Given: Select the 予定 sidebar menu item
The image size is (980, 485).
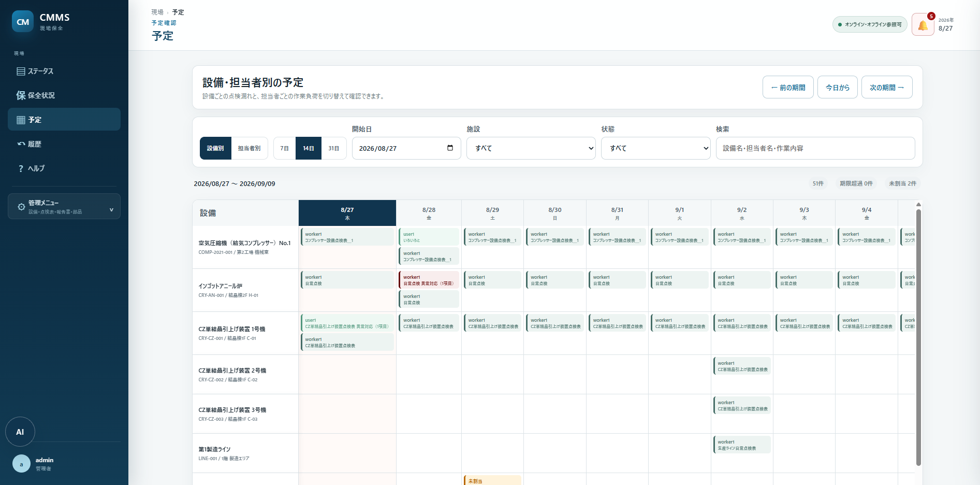Looking at the screenshot, I should 64,120.
